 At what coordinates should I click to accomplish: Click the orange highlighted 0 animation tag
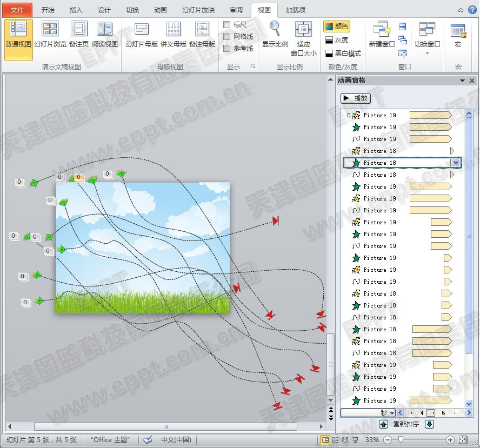tap(79, 177)
